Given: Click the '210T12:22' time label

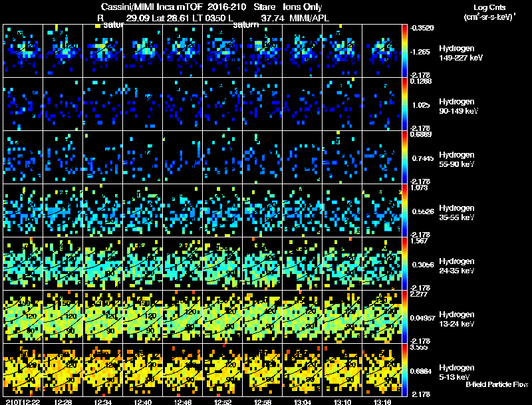Looking at the screenshot, I should [23, 402].
